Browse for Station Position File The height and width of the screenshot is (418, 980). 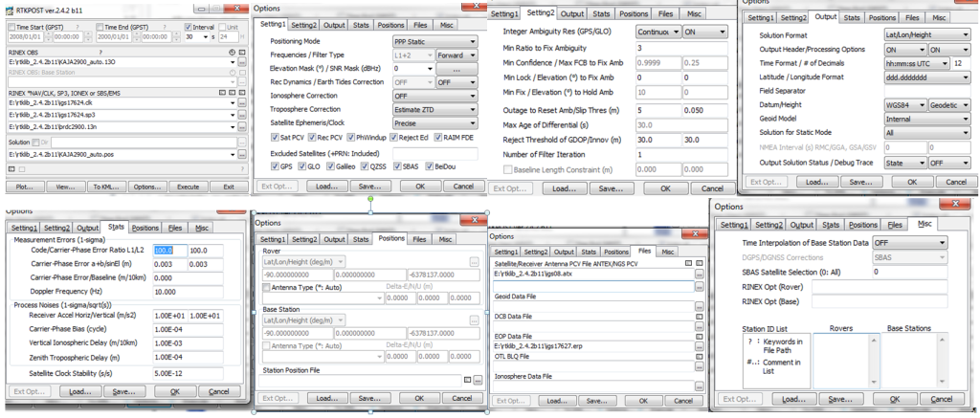[479, 380]
